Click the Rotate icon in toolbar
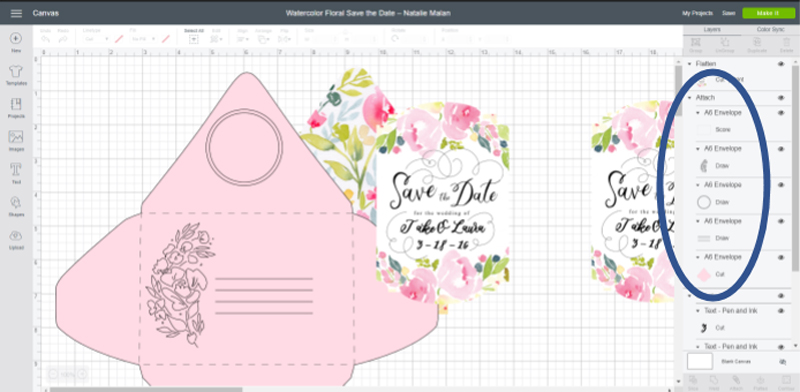800x392 pixels. pos(395,39)
